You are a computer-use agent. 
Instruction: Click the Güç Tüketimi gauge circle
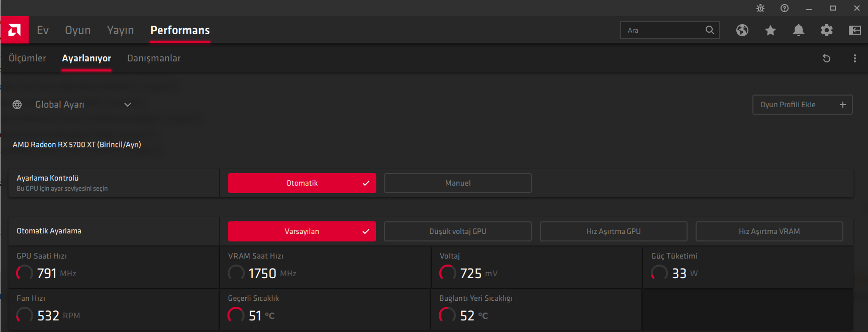tap(659, 273)
